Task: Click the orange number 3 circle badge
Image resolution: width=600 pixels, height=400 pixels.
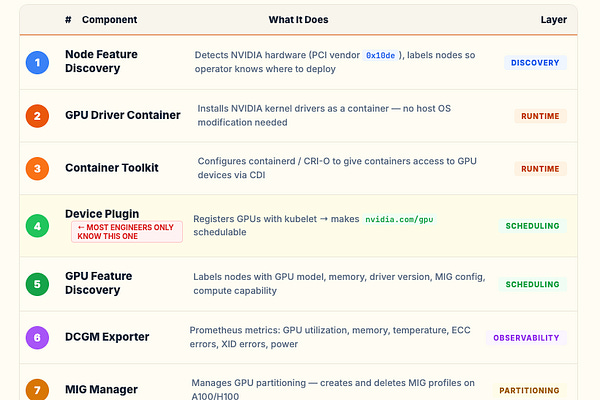Action: click(37, 168)
